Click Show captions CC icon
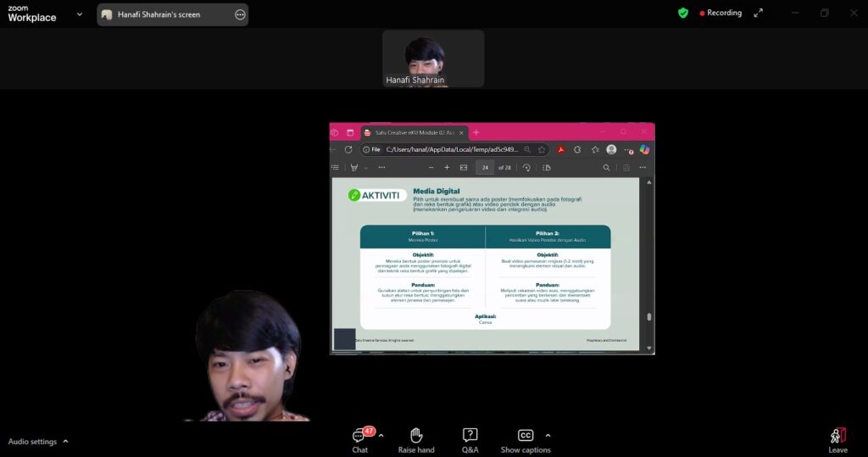The image size is (868, 457). (526, 436)
